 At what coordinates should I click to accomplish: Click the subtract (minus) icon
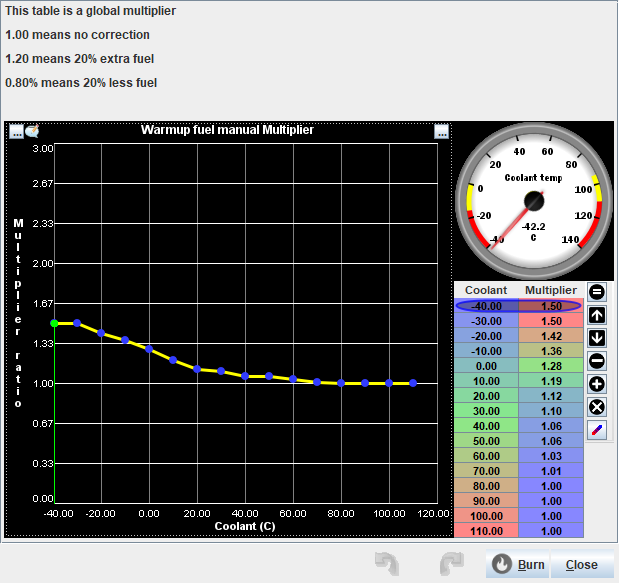[597, 361]
